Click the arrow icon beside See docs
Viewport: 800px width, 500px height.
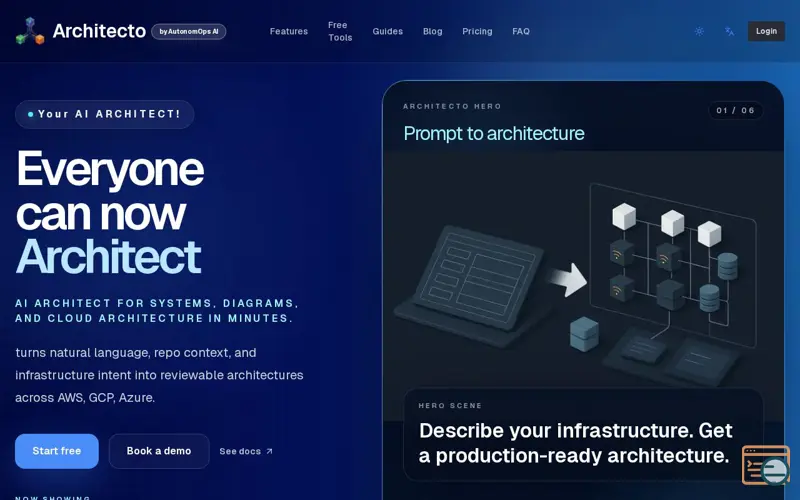269,452
